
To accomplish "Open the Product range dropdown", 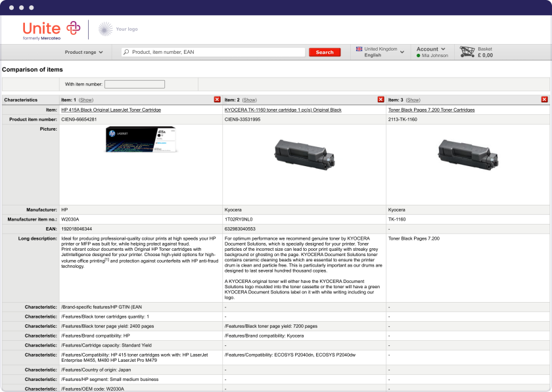I will (x=84, y=52).
